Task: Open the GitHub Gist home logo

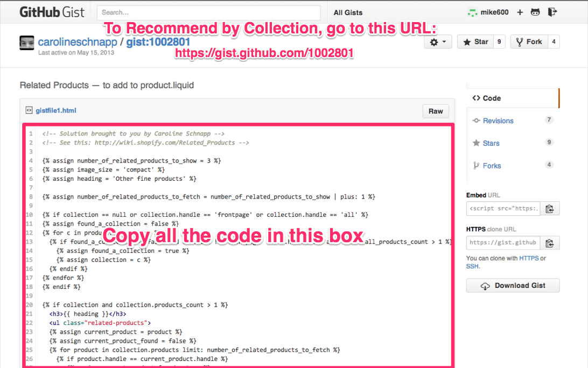Action: 52,12
